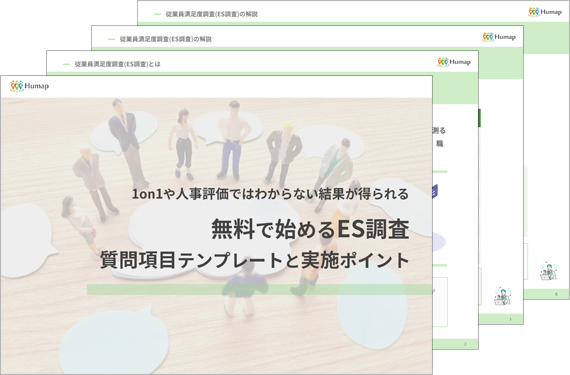The height and width of the screenshot is (375, 570).
Task: Open the rearmost ES調査の解説 slide header
Action: [211, 14]
